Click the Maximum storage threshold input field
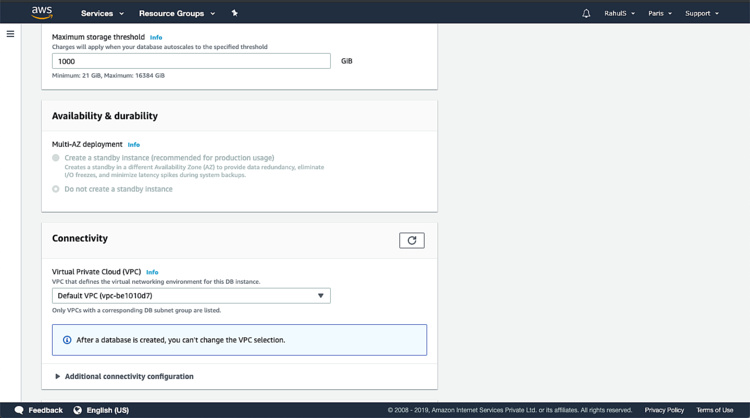The height and width of the screenshot is (418, 750). pyautogui.click(x=191, y=61)
